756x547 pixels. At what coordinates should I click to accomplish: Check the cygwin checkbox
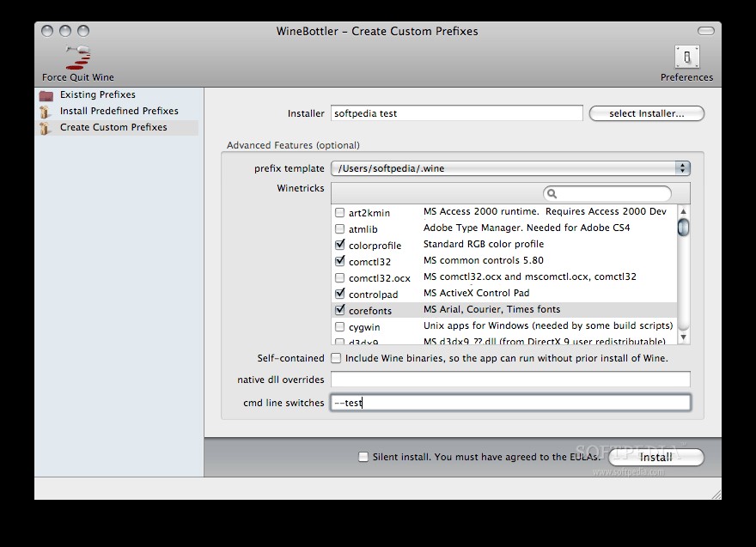pyautogui.click(x=340, y=327)
